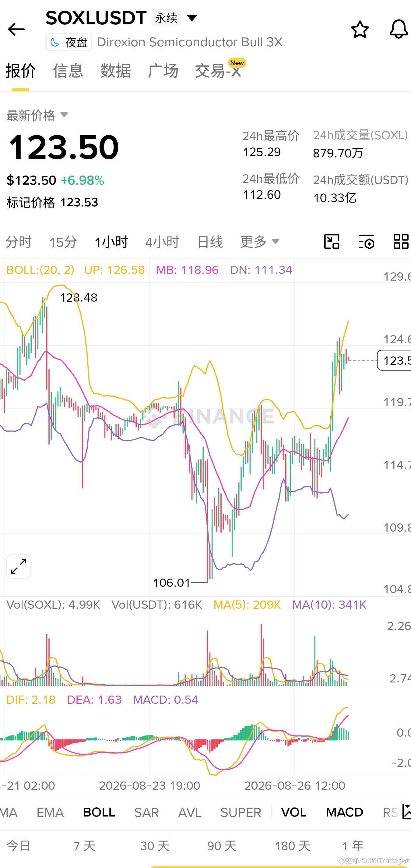Open price alerts bell icon
Viewport: 411px width, 868px height.
coord(399,29)
